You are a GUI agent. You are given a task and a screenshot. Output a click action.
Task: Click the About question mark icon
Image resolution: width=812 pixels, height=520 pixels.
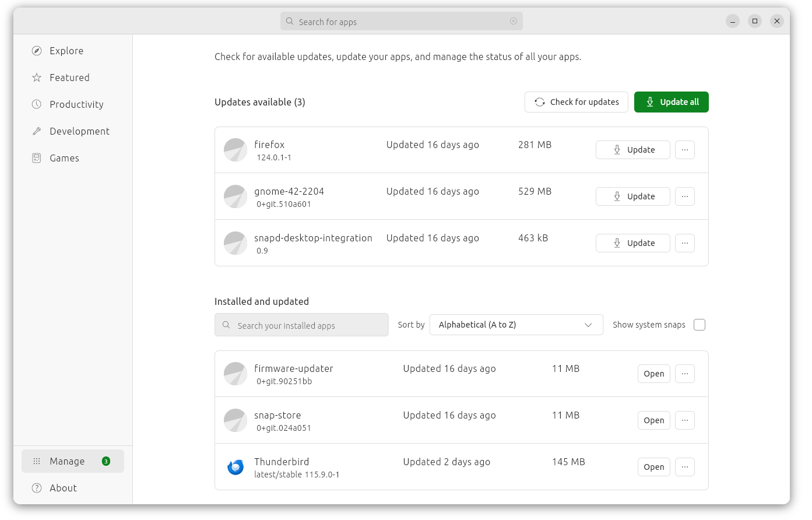(x=37, y=488)
